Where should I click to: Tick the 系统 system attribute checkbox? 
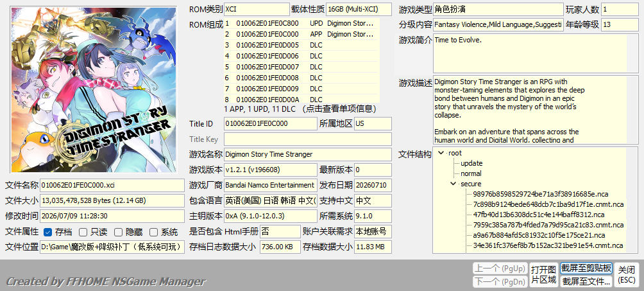pyautogui.click(x=153, y=232)
